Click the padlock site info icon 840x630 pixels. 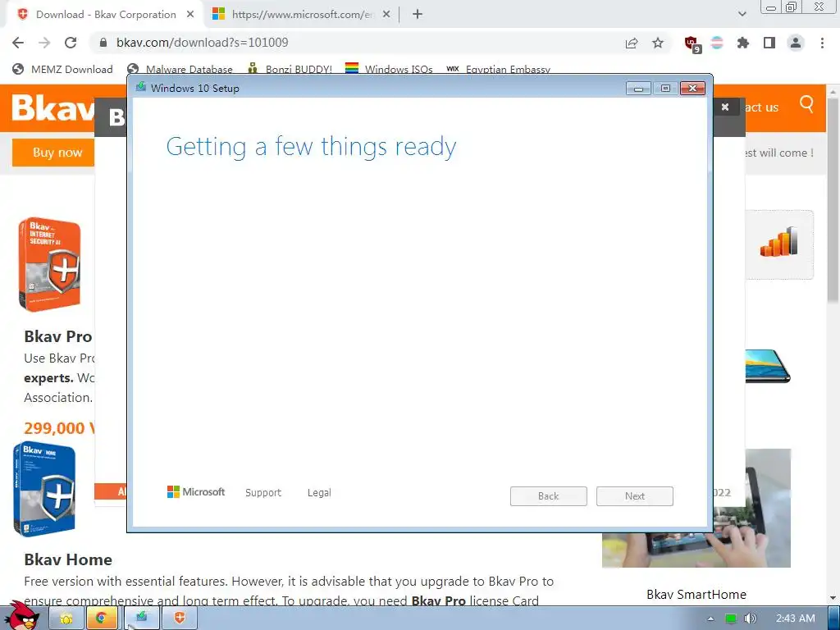click(103, 43)
